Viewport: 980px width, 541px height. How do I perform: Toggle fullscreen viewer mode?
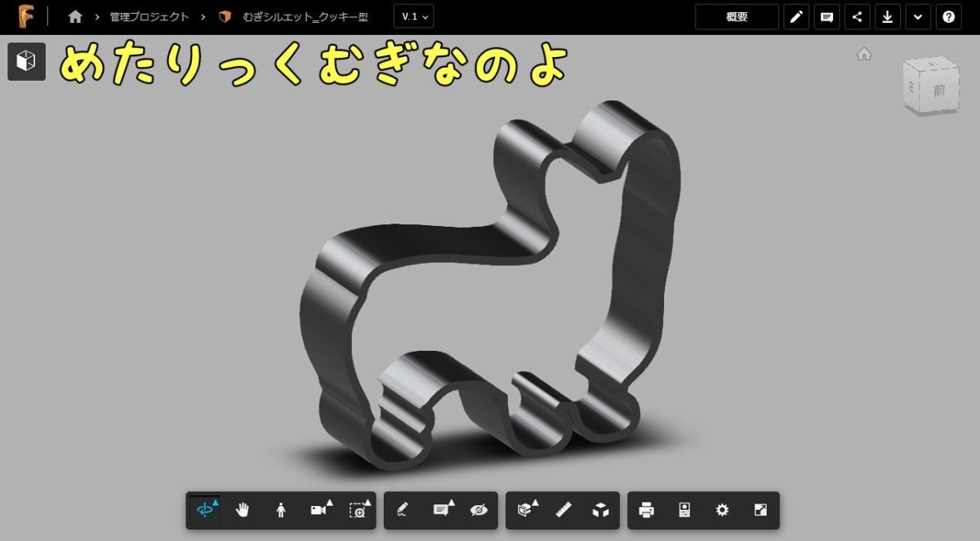tap(760, 510)
